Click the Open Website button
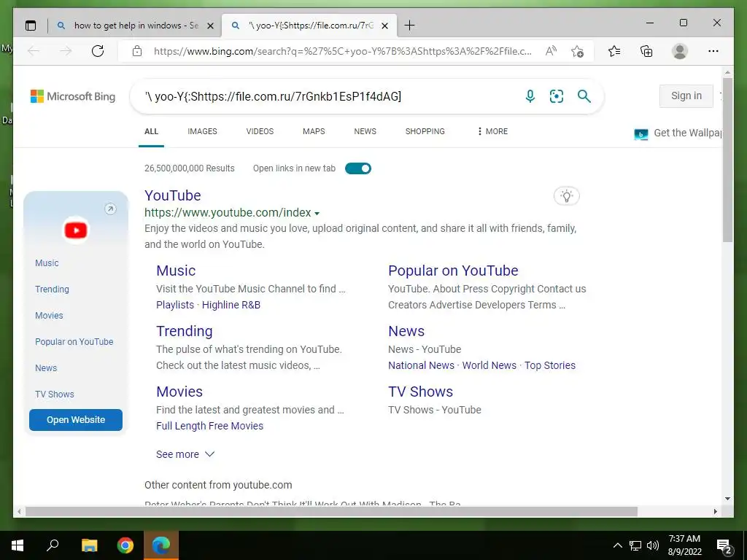The height and width of the screenshot is (560, 747). (x=76, y=420)
